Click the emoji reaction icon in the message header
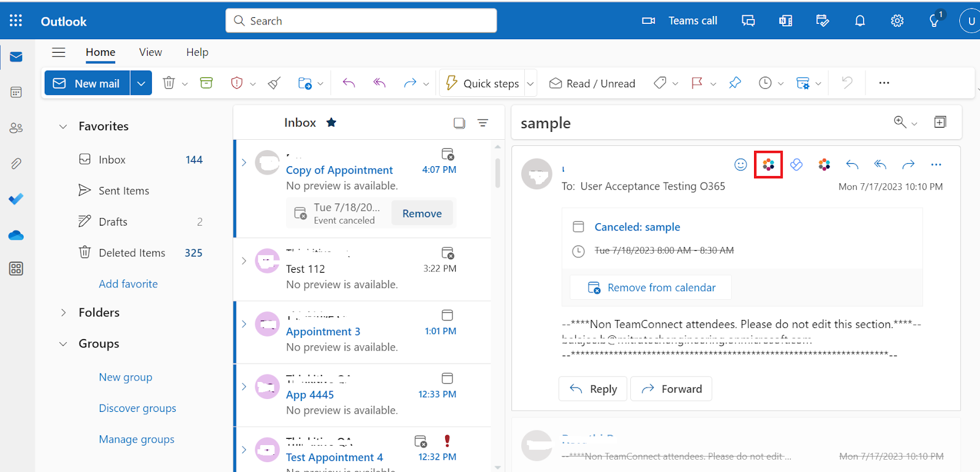This screenshot has width=980, height=472. click(x=741, y=164)
